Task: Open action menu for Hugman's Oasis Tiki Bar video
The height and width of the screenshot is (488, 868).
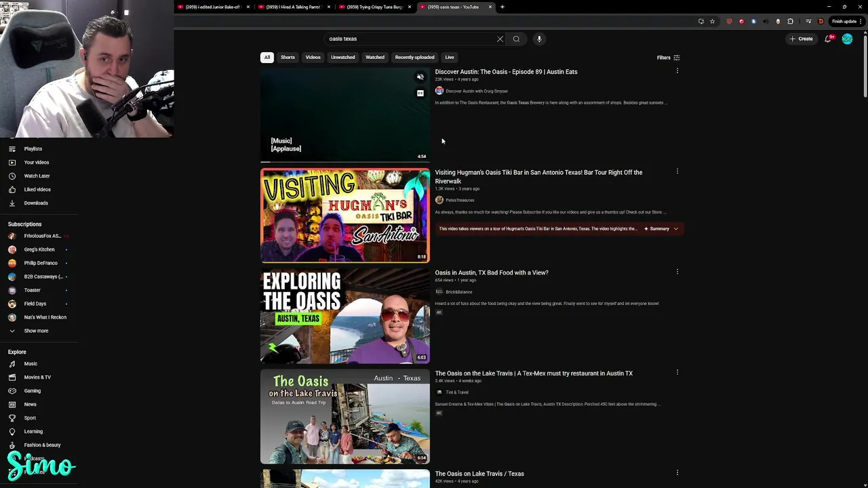Action: pyautogui.click(x=677, y=171)
